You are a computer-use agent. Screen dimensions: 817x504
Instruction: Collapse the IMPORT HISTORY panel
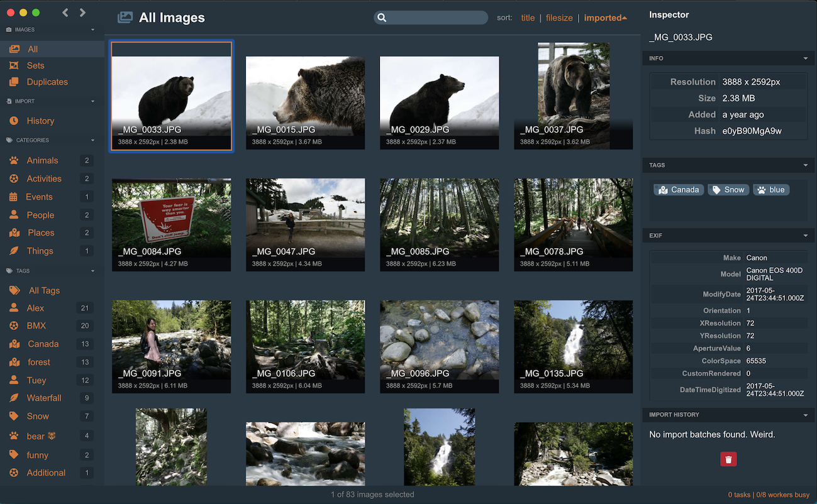[806, 415]
